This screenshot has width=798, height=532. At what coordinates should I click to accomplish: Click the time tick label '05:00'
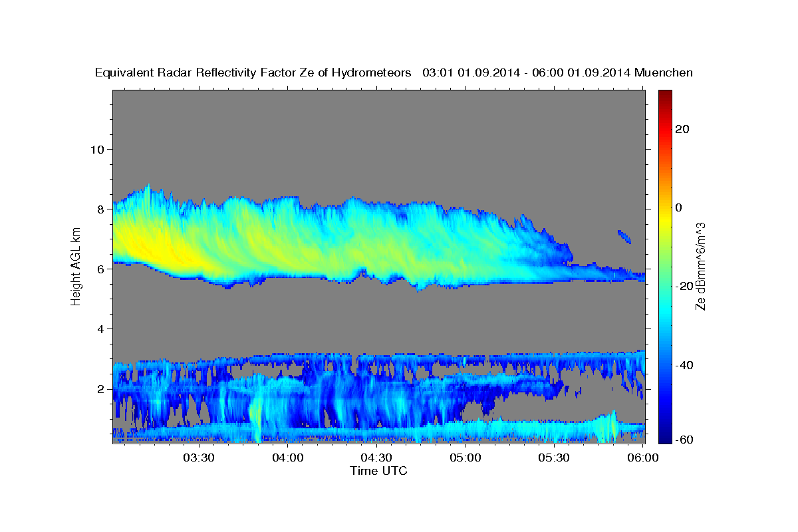pos(465,458)
